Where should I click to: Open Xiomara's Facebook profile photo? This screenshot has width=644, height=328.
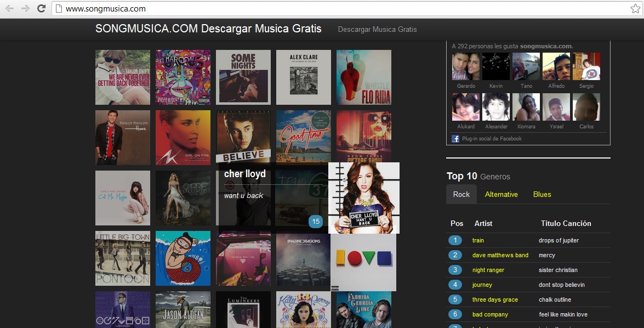click(526, 107)
